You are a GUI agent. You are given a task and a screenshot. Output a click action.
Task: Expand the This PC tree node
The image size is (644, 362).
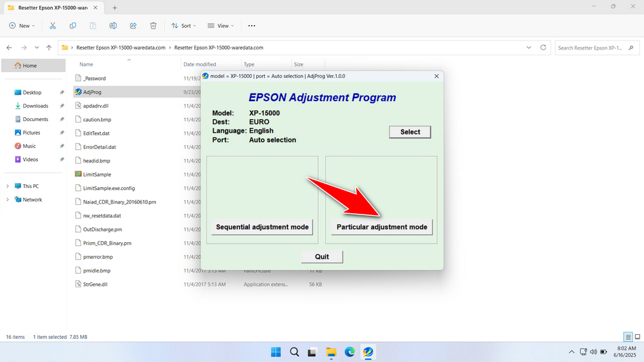pos(7,186)
